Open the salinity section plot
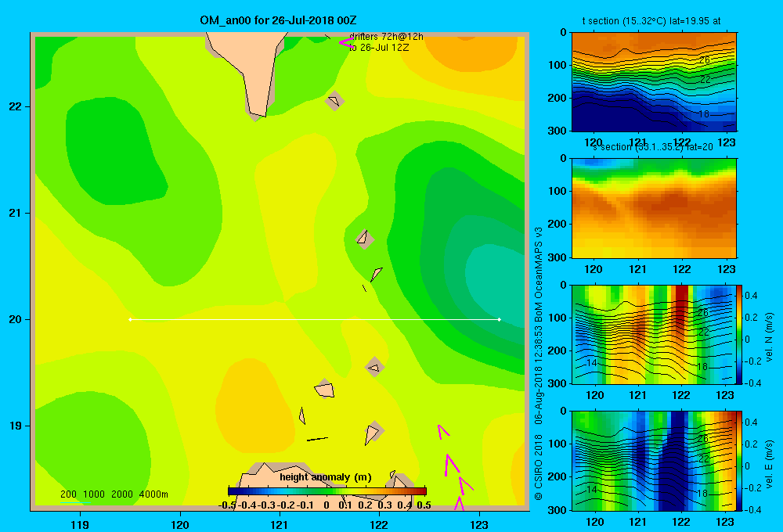The image size is (783, 532). coord(654,207)
